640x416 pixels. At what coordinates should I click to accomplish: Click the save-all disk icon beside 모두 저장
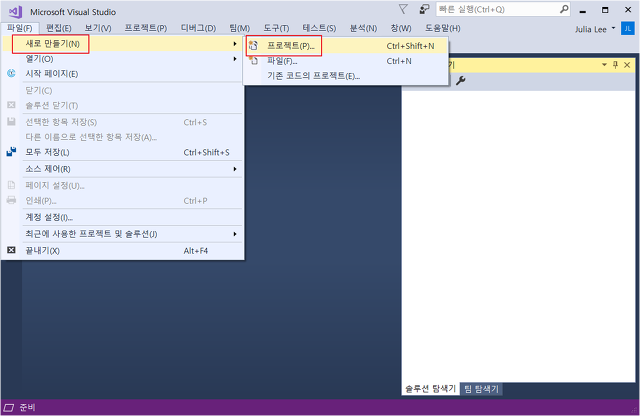click(x=11, y=152)
